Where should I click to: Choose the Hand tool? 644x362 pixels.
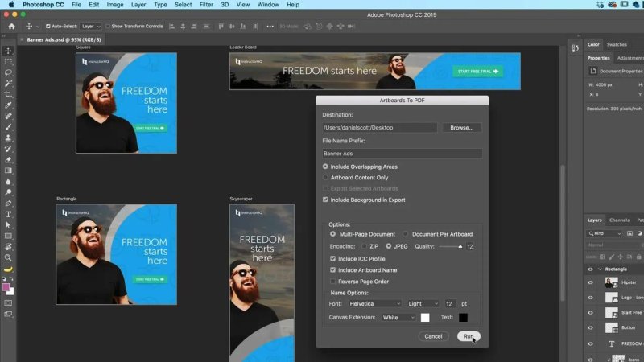(x=8, y=247)
